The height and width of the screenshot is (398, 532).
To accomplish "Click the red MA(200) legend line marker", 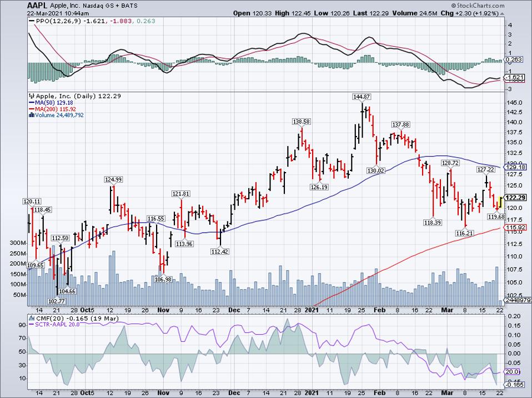I will [31, 109].
